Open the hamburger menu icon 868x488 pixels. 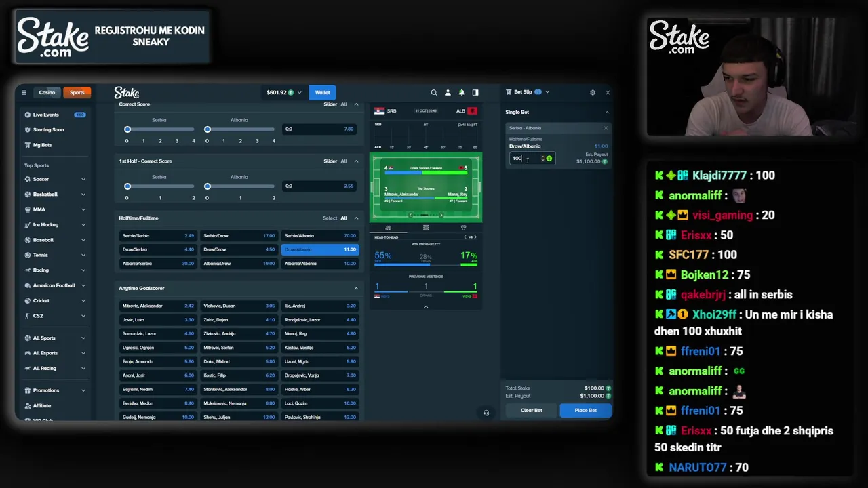24,93
